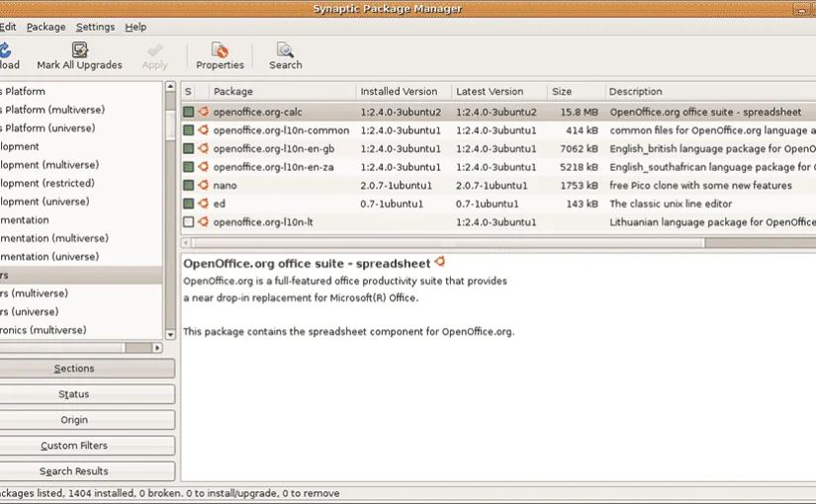The image size is (816, 504).
Task: Click the section list scroll-right arrow
Action: pos(157,348)
